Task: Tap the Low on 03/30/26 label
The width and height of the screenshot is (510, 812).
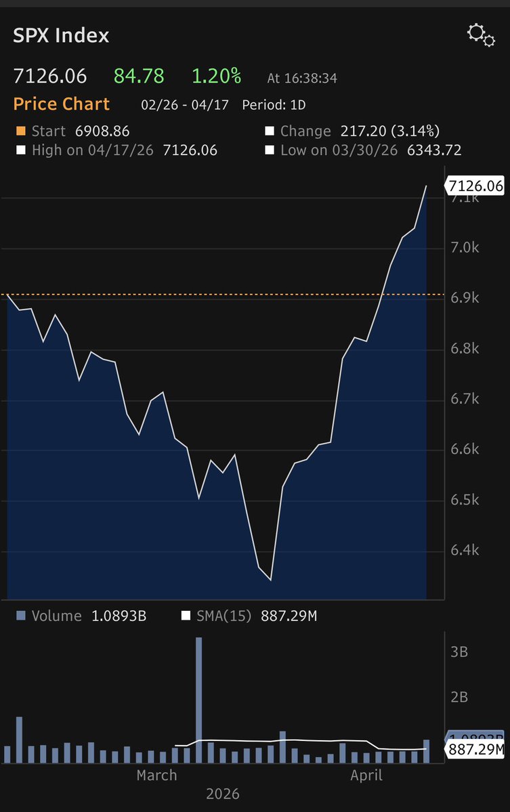Action: point(339,150)
